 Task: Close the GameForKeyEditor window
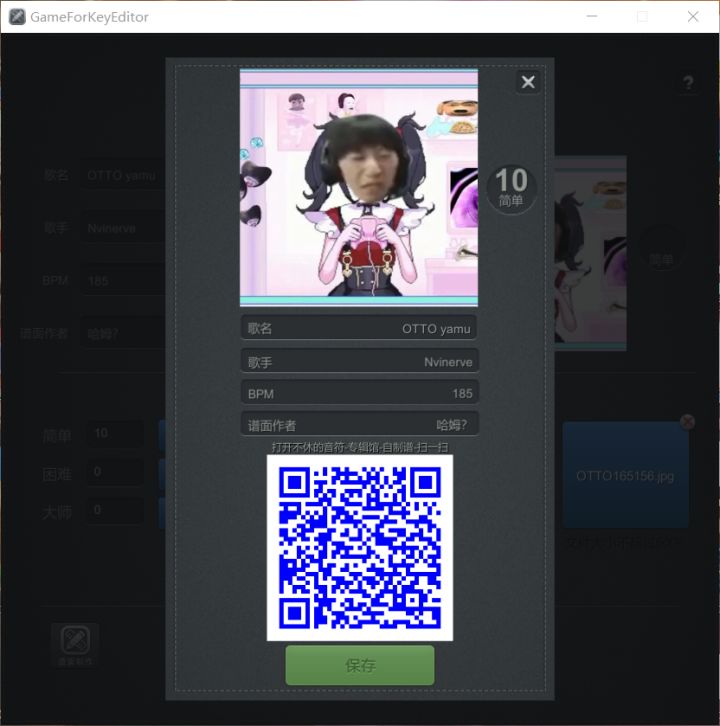coord(693,17)
